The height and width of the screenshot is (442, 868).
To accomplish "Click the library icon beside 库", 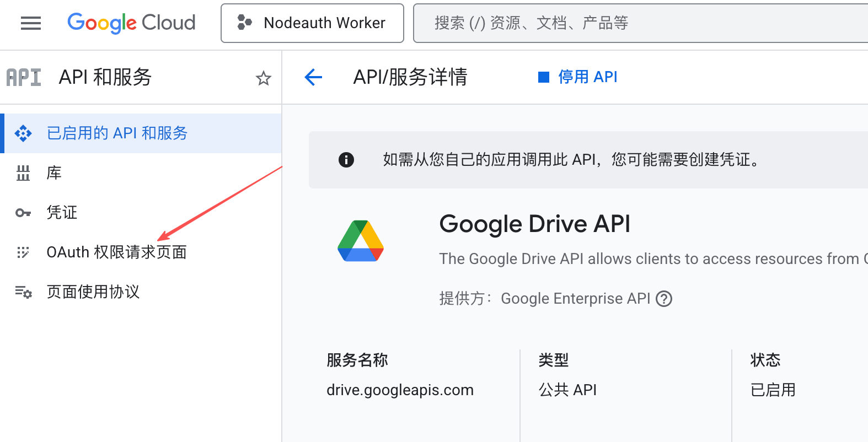I will tap(23, 173).
